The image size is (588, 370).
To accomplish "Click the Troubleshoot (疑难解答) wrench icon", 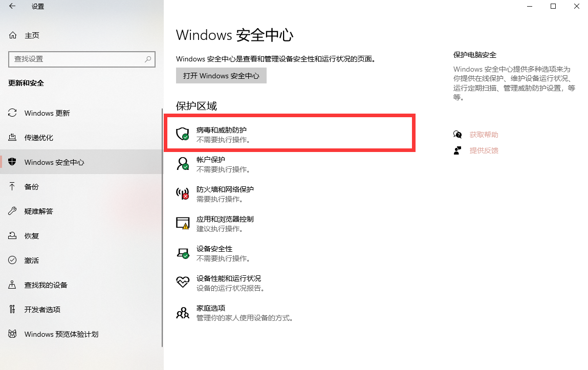I will coord(12,211).
